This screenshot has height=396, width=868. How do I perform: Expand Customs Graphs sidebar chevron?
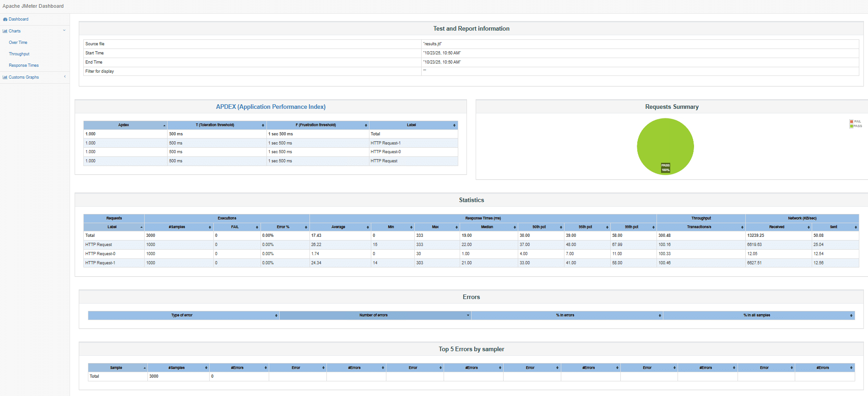(x=65, y=77)
